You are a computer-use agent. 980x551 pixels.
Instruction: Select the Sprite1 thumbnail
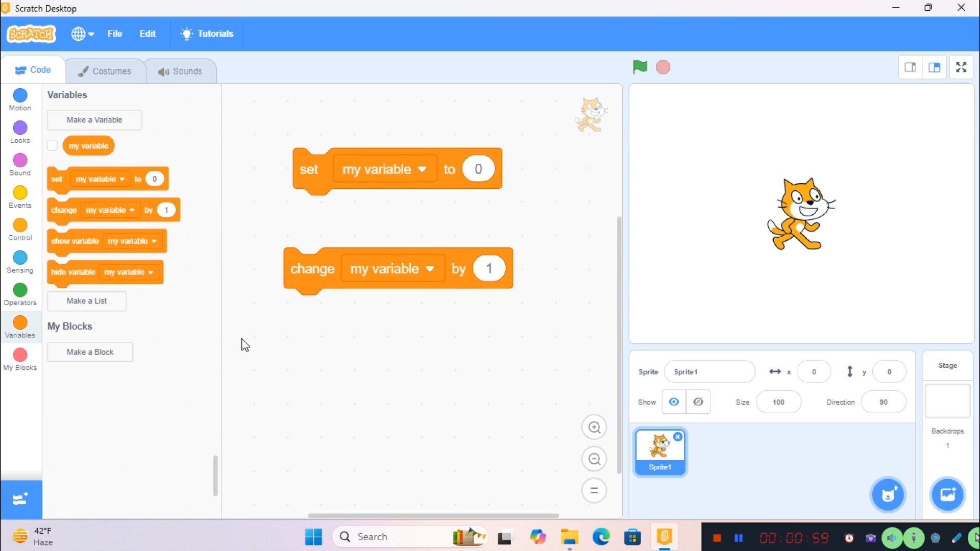tap(660, 452)
